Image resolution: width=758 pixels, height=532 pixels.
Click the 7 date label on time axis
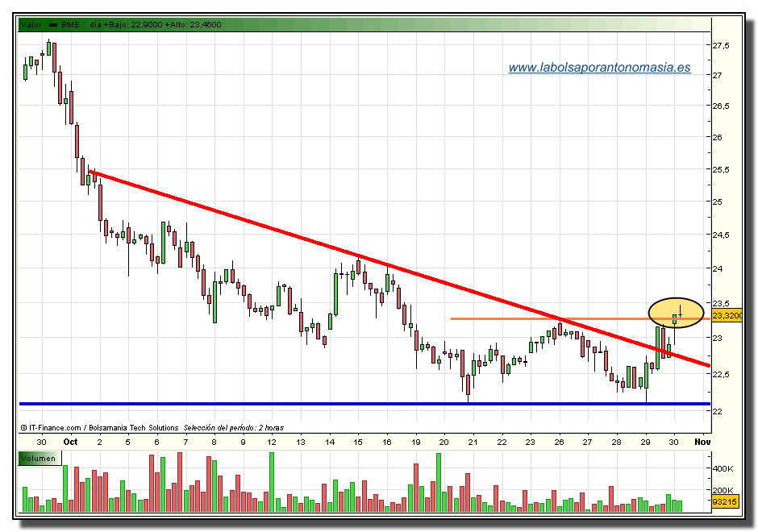click(x=185, y=442)
